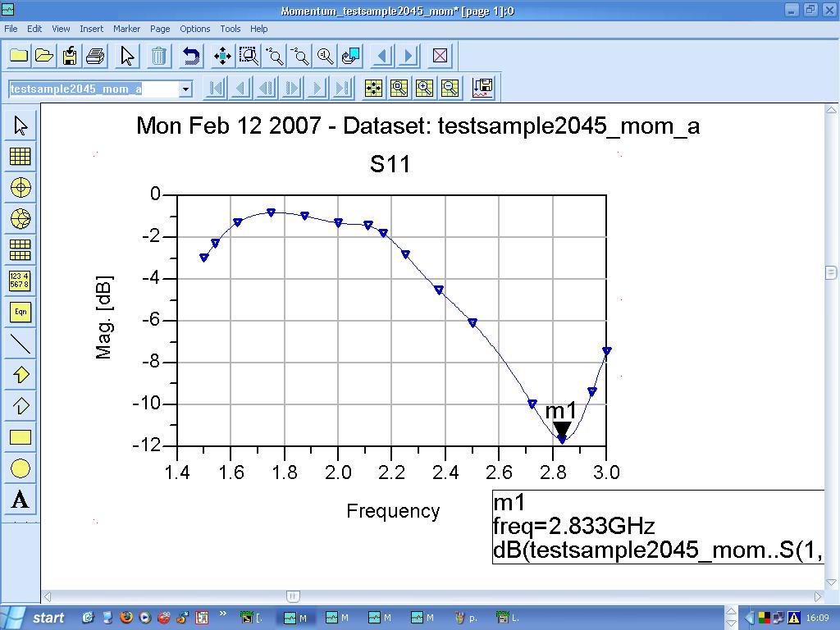Screen dimensions: 840x630
Task: Insert a Smith chart
Action: [21, 218]
